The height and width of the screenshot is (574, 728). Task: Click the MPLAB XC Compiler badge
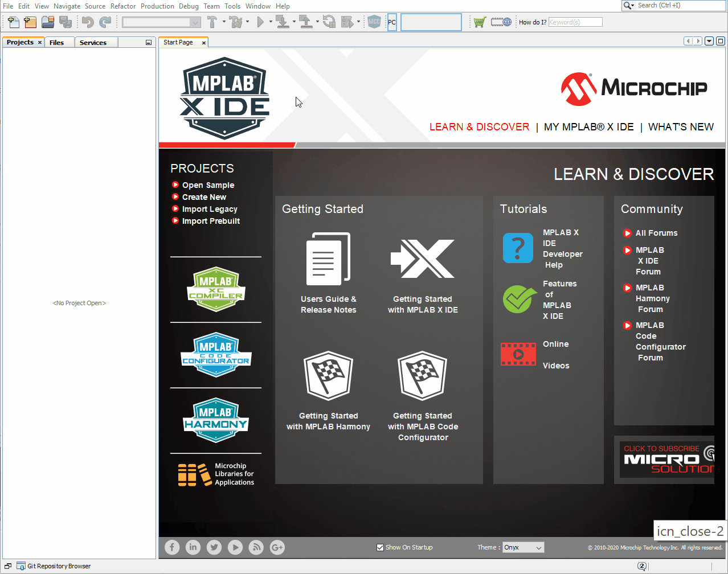[x=216, y=289]
